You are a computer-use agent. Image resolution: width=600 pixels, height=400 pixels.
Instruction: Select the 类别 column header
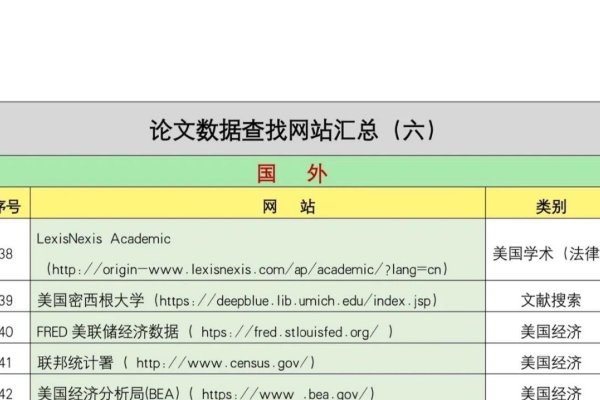[551, 207]
